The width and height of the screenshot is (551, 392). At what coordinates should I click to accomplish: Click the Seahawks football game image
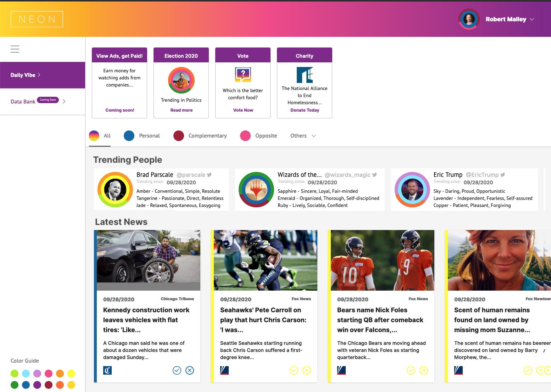tap(266, 260)
